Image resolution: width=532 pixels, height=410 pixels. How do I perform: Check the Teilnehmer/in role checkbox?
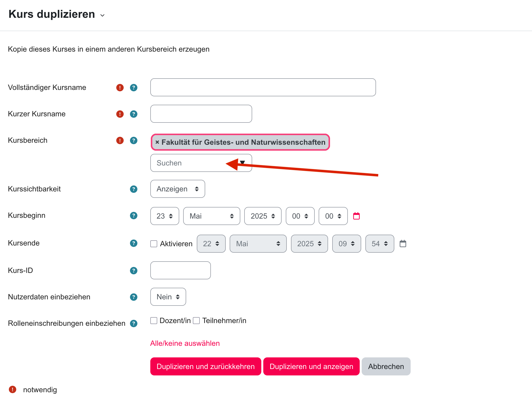pyautogui.click(x=196, y=321)
